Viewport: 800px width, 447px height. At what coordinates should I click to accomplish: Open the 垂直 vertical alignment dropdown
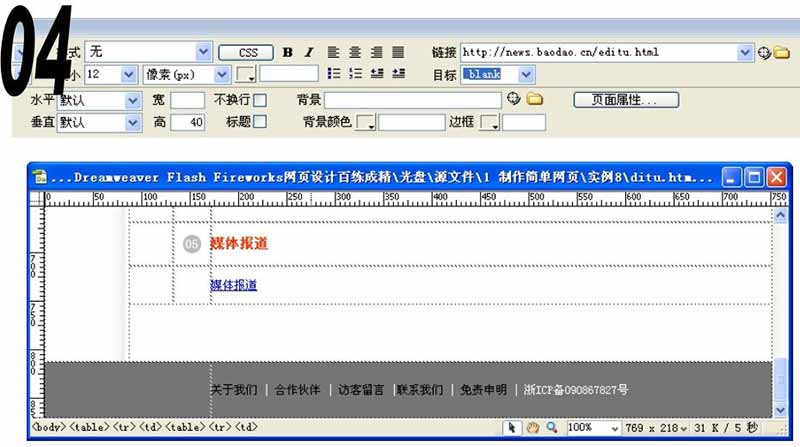133,122
